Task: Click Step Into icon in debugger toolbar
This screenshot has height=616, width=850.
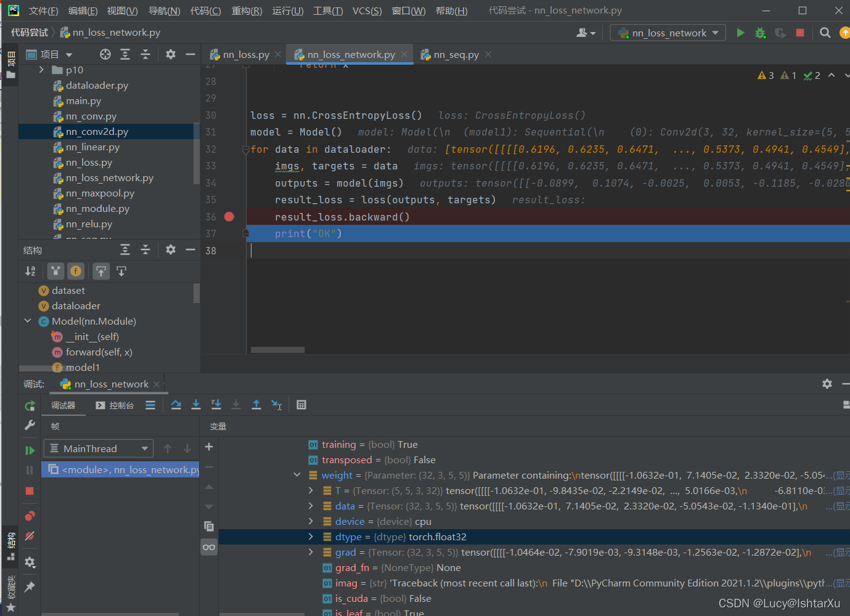Action: coord(196,405)
